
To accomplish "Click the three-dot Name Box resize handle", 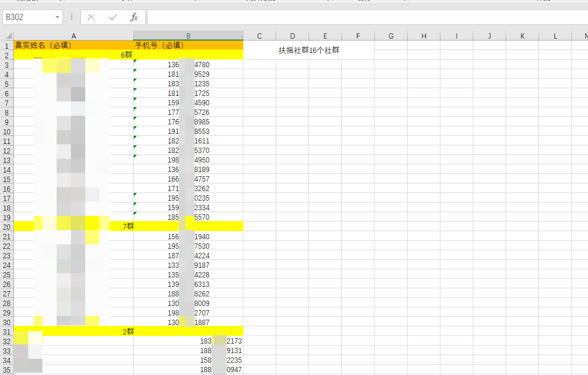I will (x=72, y=17).
